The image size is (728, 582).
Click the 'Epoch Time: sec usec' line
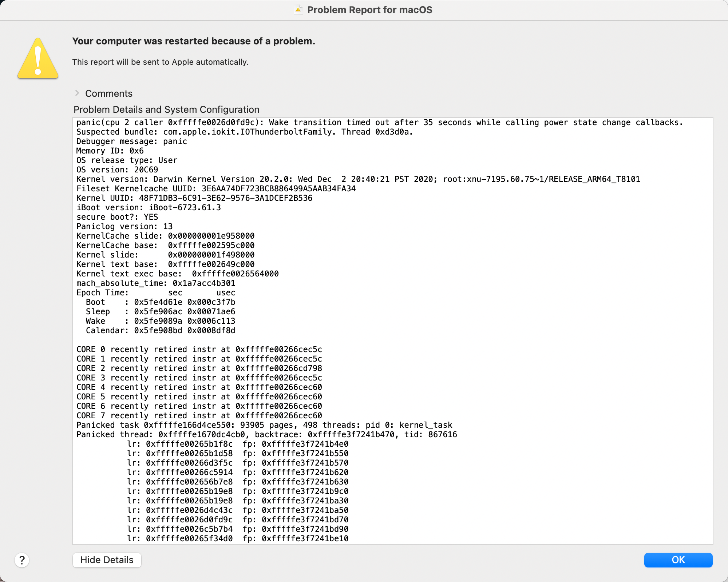click(156, 293)
